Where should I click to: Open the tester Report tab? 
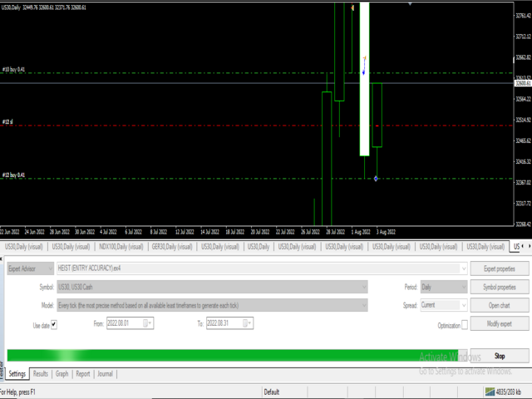pos(83,374)
